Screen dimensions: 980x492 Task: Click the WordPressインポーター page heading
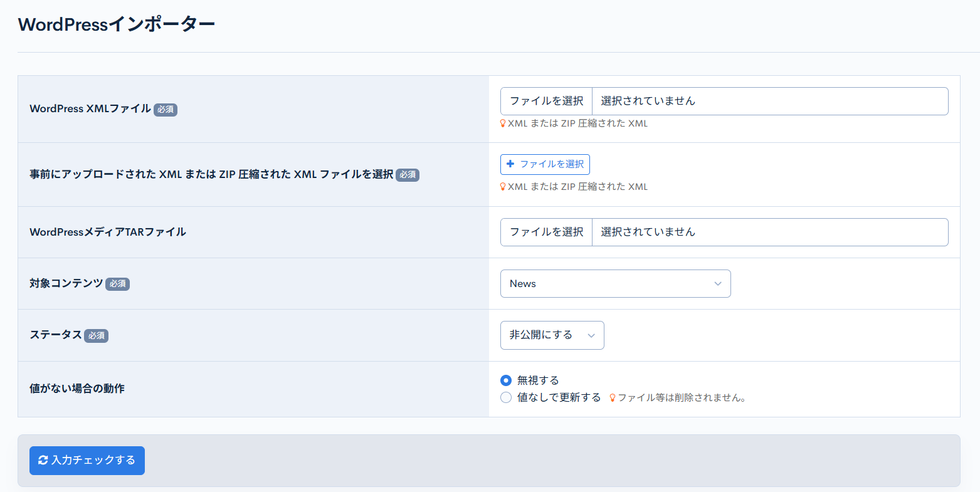pos(116,23)
